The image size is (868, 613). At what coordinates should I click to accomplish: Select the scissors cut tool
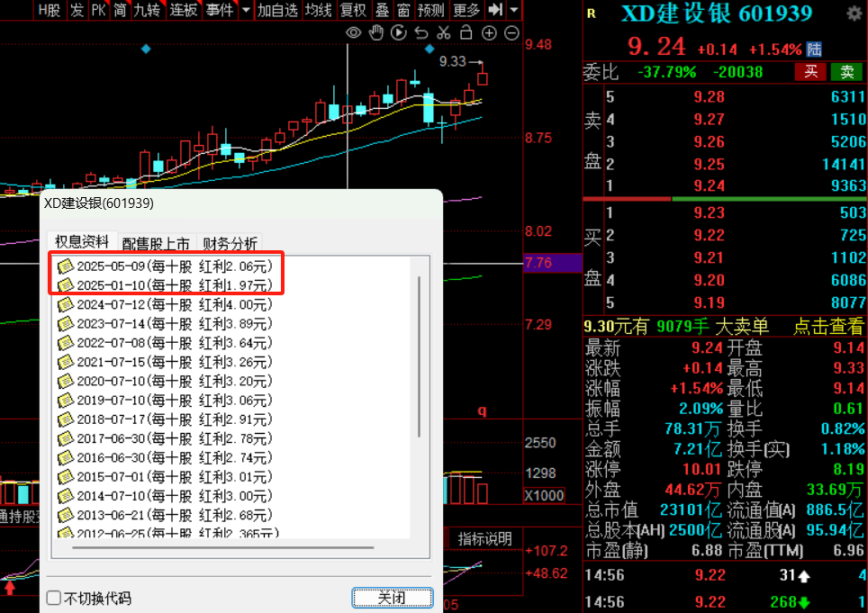(x=443, y=33)
